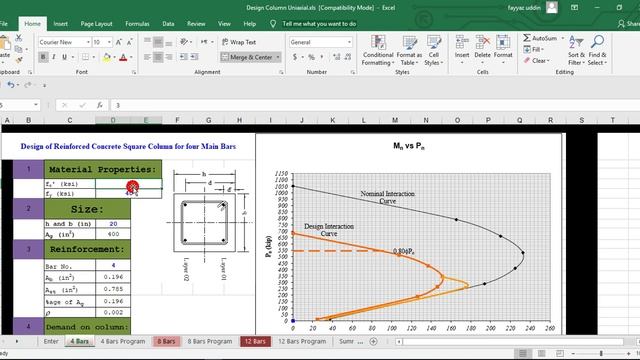Click the Merge & Center button
Screen dimensions: 640x360
[247, 57]
